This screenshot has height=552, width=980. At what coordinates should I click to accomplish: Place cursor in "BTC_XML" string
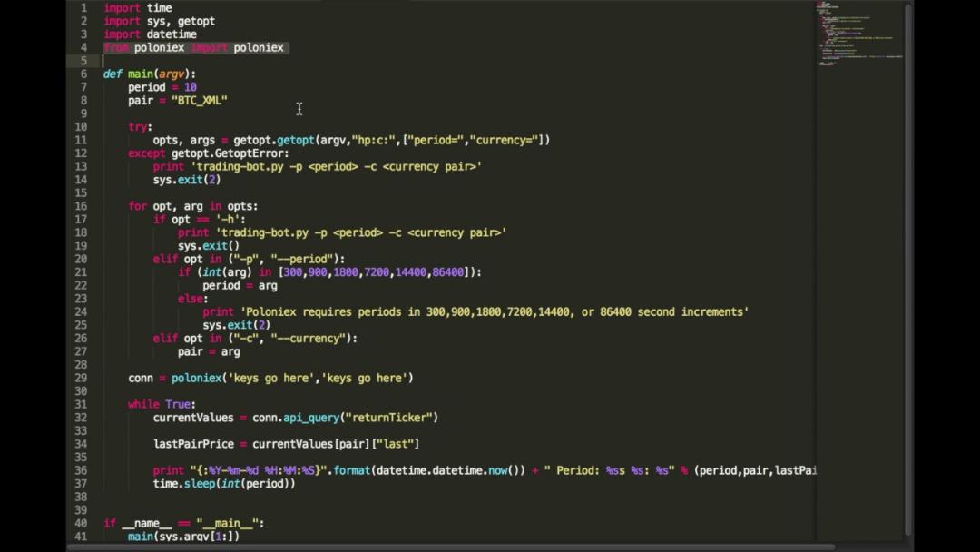pyautogui.click(x=200, y=100)
